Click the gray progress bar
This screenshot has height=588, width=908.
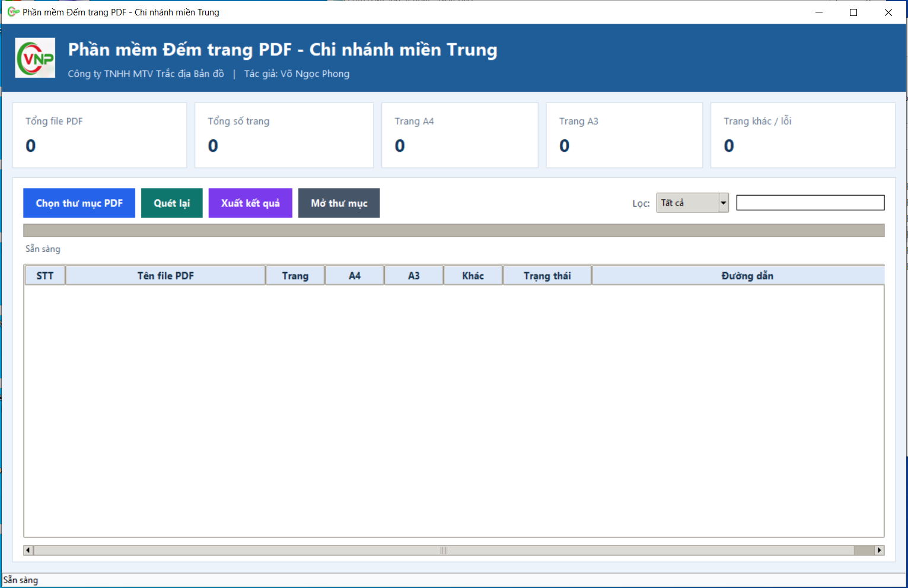[454, 231]
